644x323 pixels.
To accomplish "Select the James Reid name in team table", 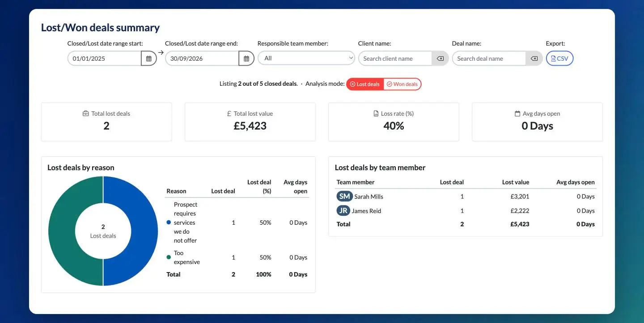I will [x=366, y=211].
